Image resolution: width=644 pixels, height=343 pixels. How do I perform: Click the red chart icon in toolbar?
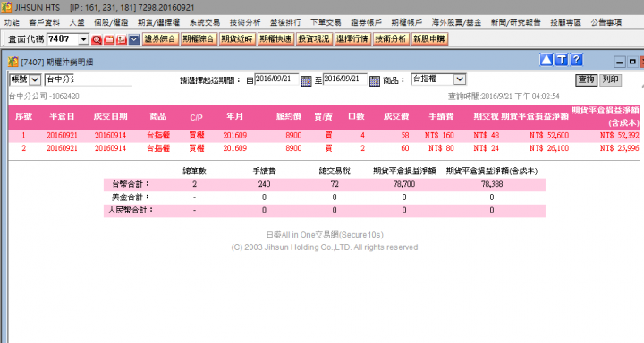[121, 39]
